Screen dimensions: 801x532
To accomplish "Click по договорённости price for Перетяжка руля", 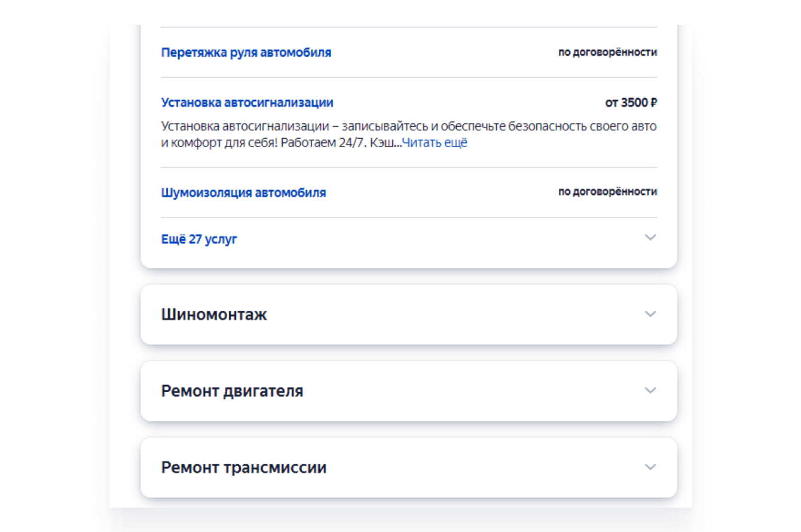I will pyautogui.click(x=607, y=53).
